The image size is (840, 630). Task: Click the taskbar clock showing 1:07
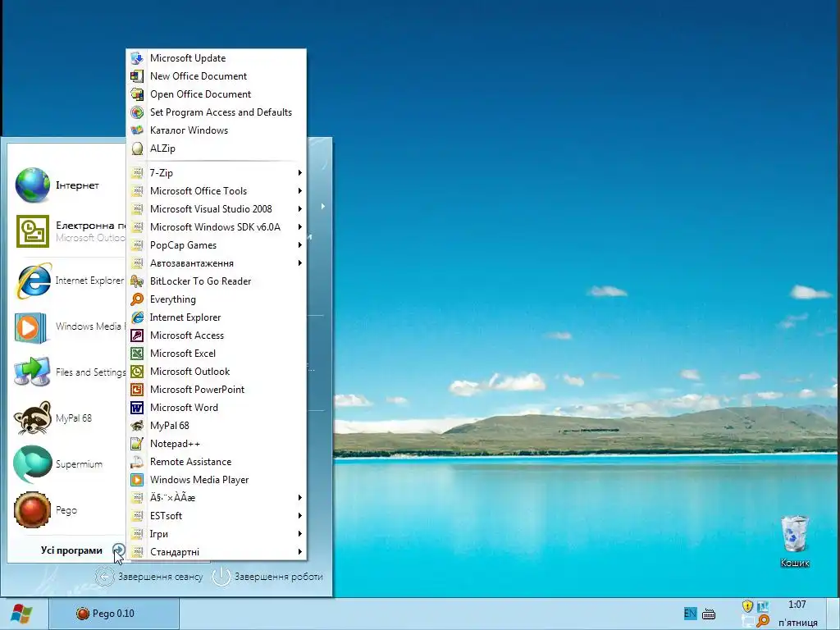797,605
